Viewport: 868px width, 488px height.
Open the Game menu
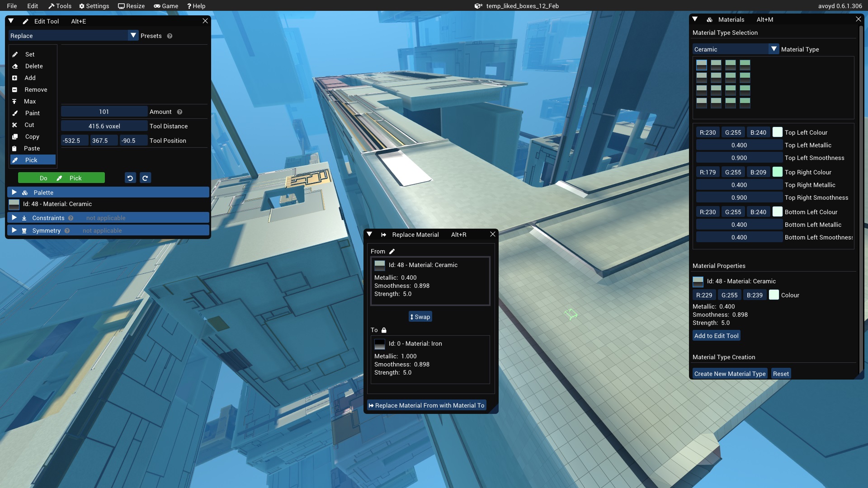pos(166,6)
